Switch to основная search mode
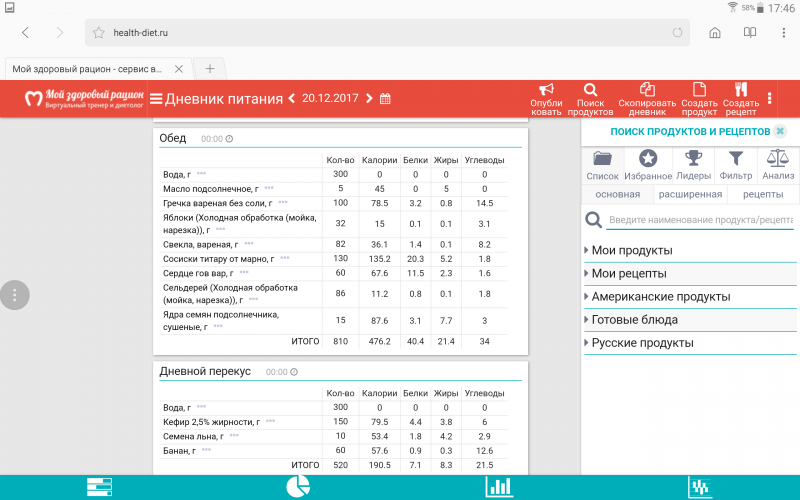This screenshot has width=800, height=500. click(618, 194)
